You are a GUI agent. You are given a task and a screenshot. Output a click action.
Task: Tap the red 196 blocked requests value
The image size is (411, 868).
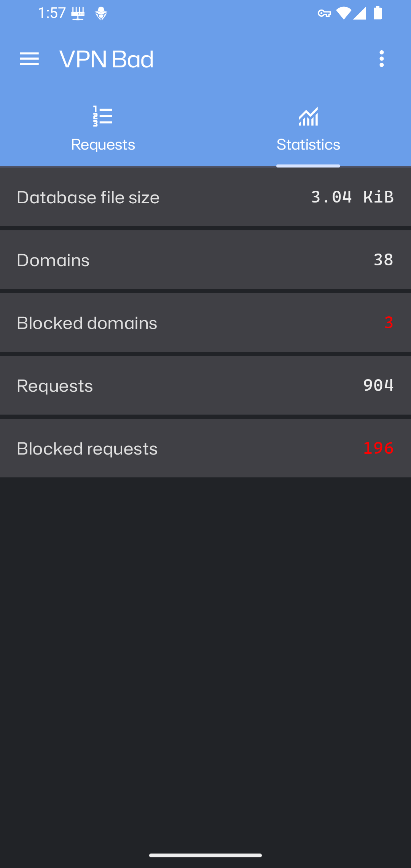[x=378, y=448]
